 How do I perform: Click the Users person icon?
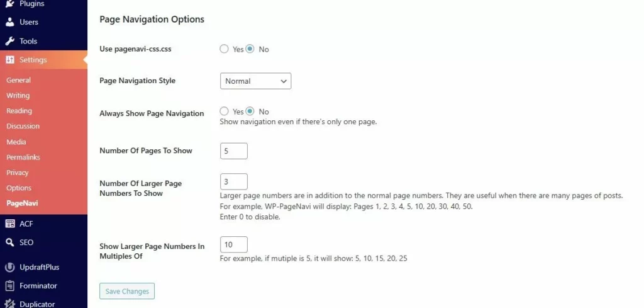(9, 22)
